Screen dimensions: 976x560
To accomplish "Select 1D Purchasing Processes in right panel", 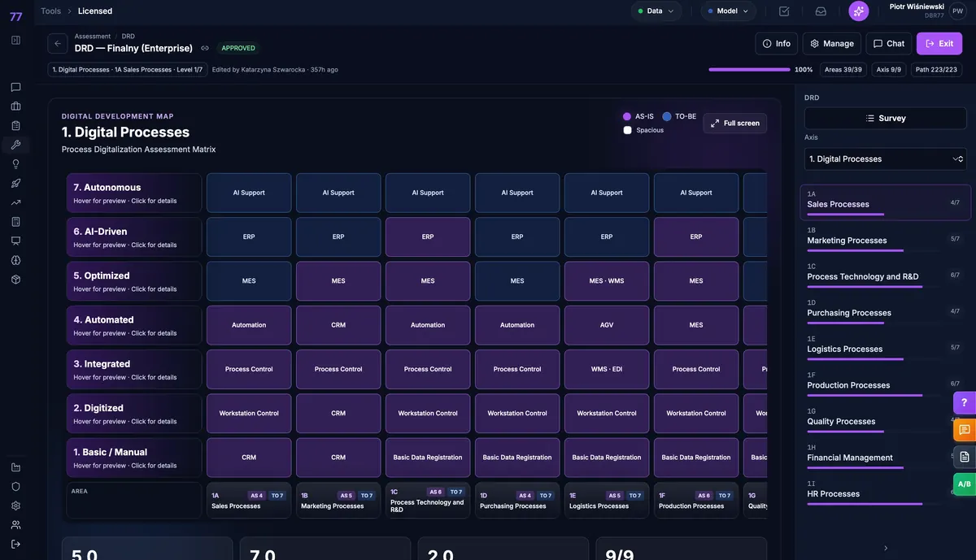I will pos(885,310).
